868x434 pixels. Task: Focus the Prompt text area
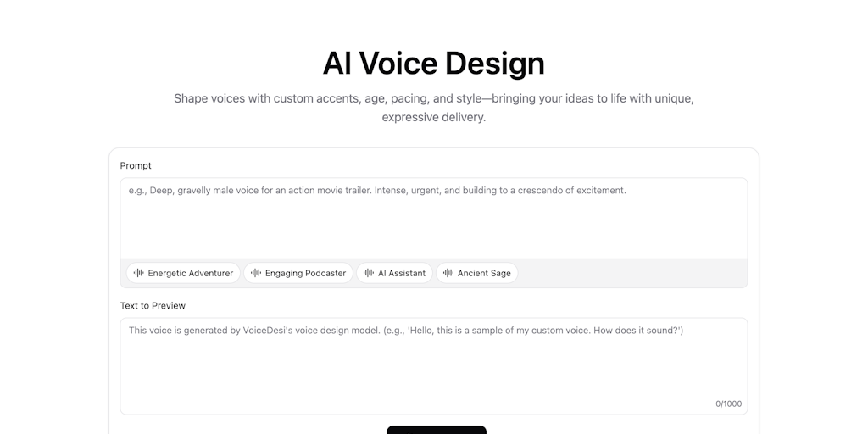(434, 218)
